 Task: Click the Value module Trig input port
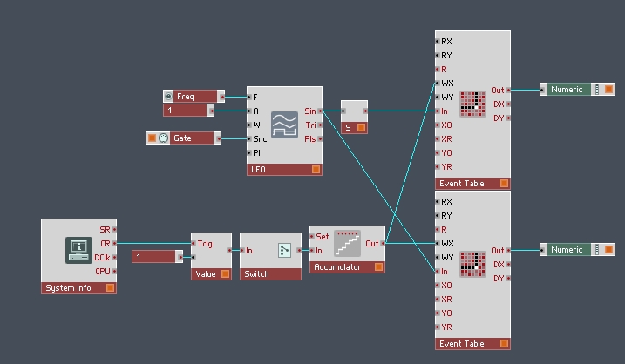tap(194, 243)
